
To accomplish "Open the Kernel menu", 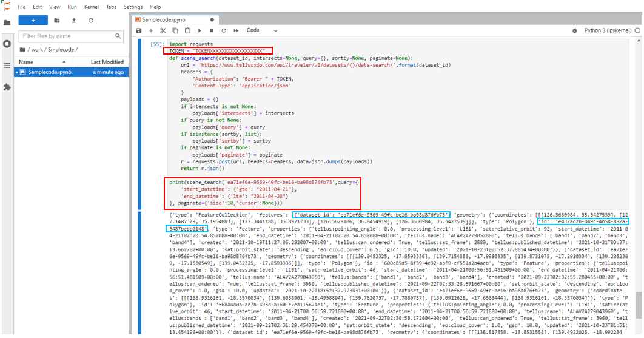I will (x=91, y=7).
